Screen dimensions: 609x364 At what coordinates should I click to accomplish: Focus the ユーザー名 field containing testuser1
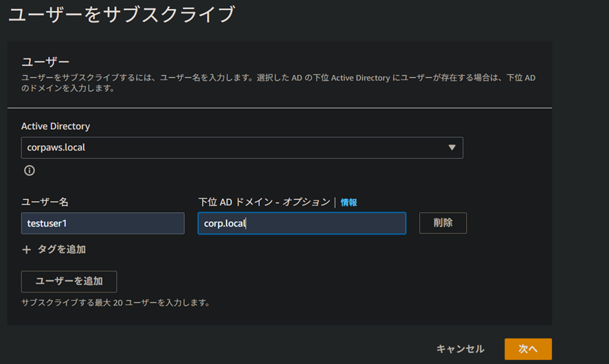[103, 223]
